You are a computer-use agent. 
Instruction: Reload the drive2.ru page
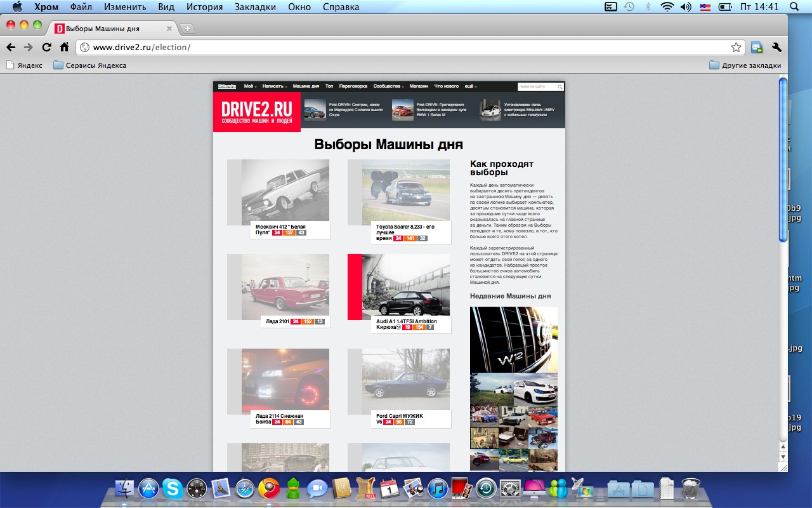click(x=46, y=47)
